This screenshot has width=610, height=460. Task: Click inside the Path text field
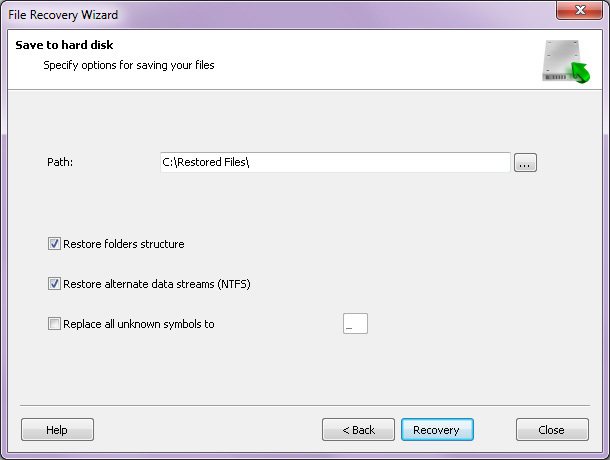pyautogui.click(x=335, y=162)
